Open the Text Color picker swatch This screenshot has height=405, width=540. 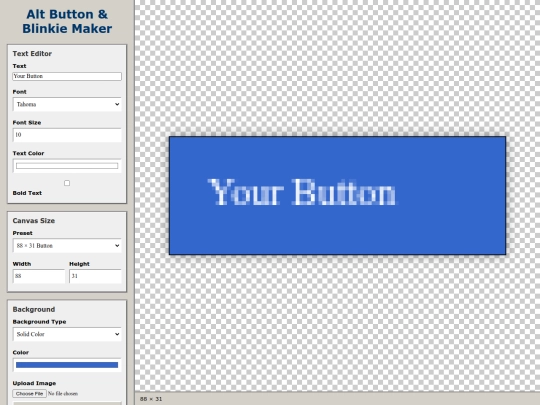[67, 166]
